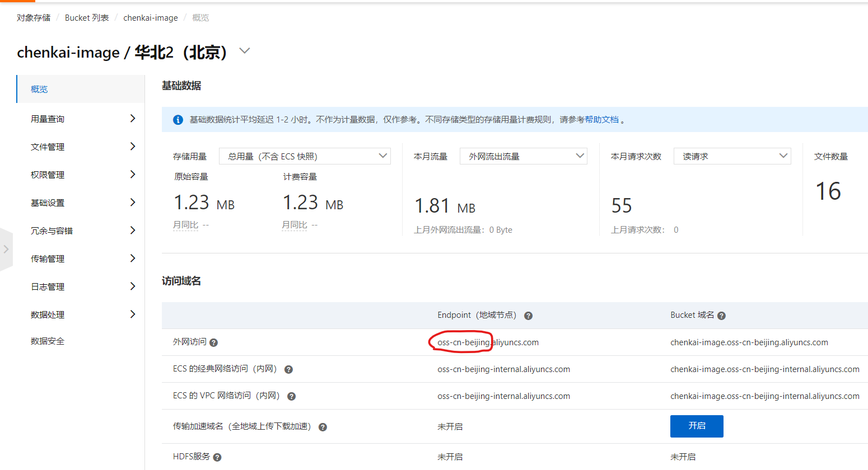
Task: Click 月同比 under 原始容量
Action: [186, 225]
